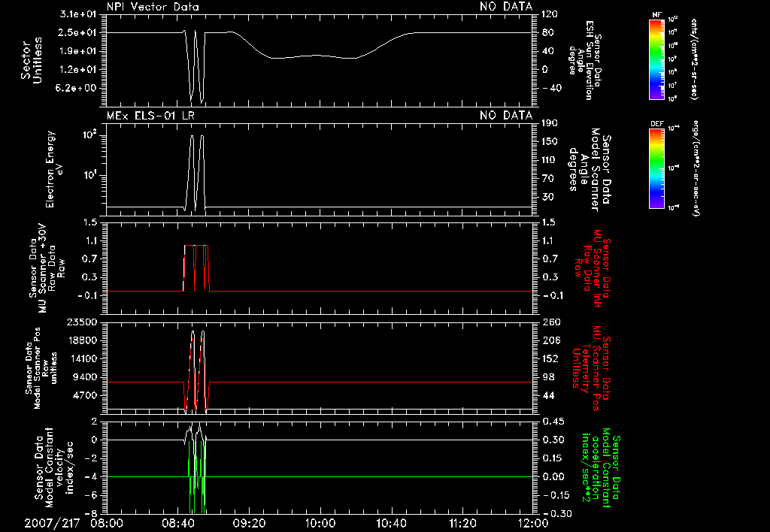
Task: Select the 'NPI Vector Data' panel title
Action: pos(153,7)
